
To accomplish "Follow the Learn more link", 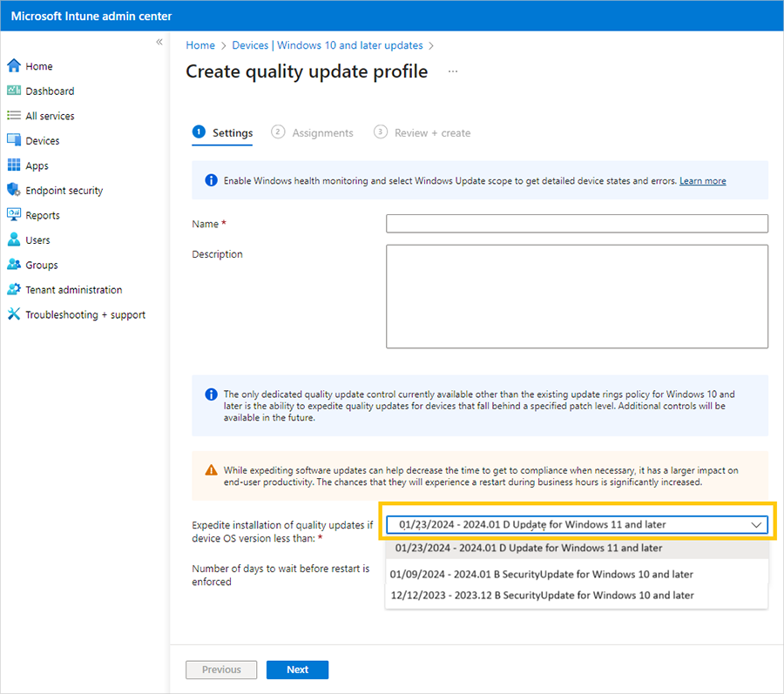I will (702, 181).
